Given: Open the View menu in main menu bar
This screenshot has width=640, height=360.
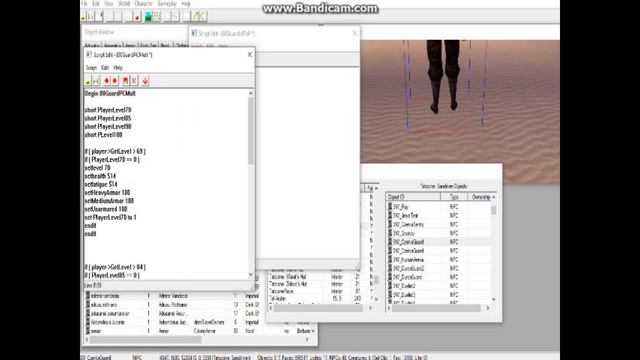Looking at the screenshot, I should (x=109, y=4).
